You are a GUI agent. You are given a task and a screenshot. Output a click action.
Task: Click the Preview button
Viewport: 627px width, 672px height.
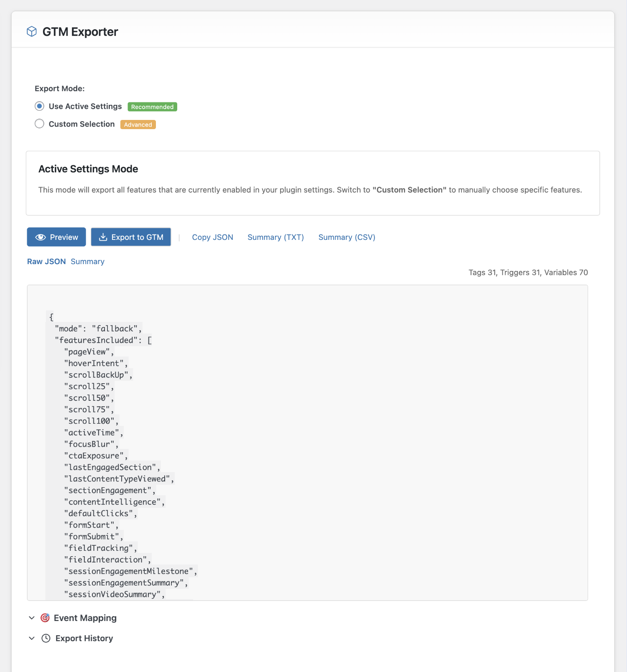(56, 237)
